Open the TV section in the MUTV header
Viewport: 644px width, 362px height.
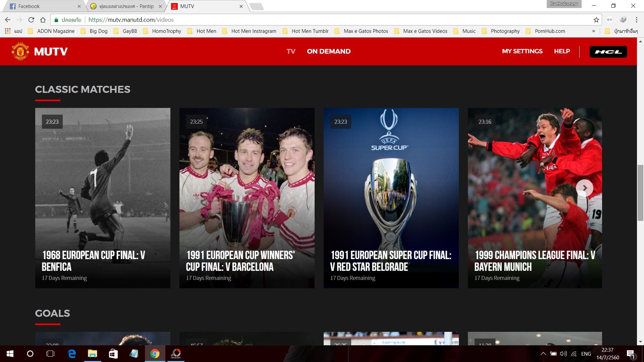point(291,51)
